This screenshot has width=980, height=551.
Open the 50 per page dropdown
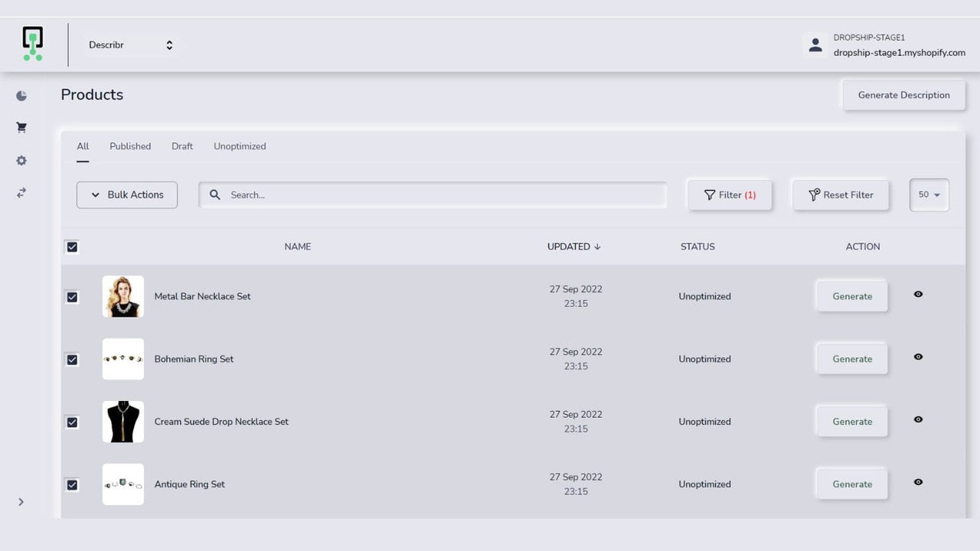[x=929, y=194]
